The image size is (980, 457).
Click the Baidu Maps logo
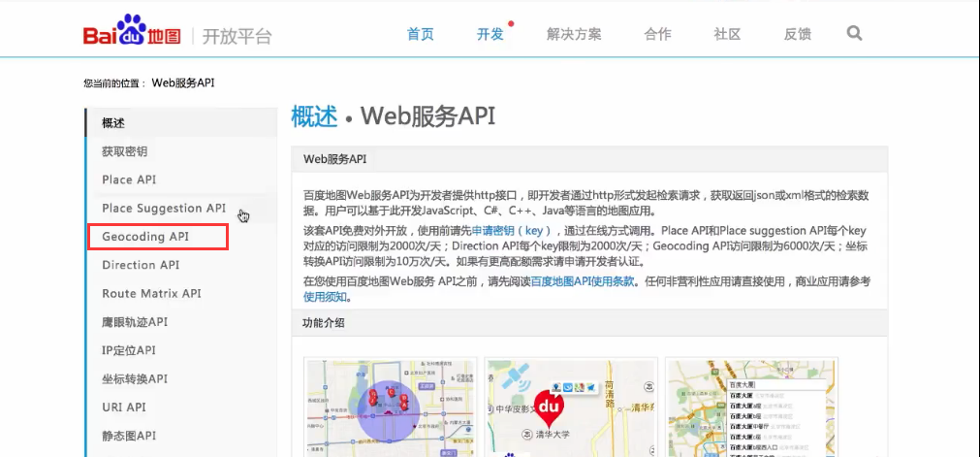[x=132, y=35]
